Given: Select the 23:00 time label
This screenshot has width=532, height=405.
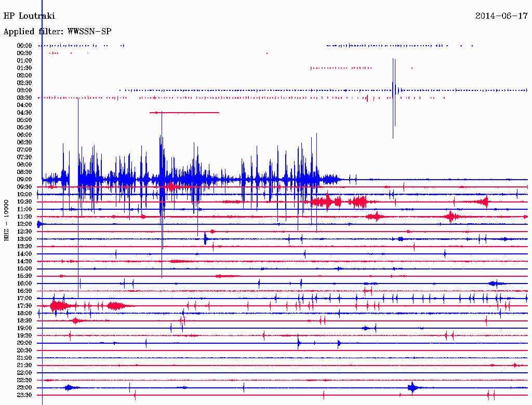Looking at the screenshot, I should 24,388.
